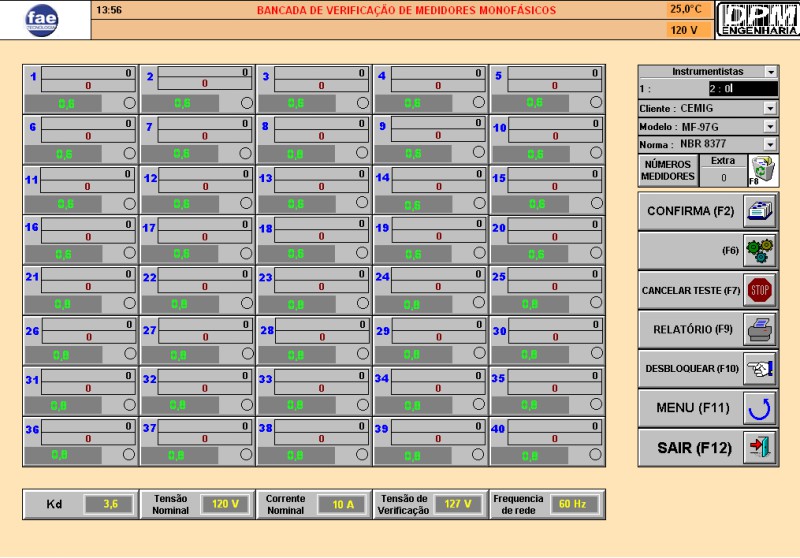Expand the Norma NBR 8377 dropdown
800x558 pixels.
[770, 145]
